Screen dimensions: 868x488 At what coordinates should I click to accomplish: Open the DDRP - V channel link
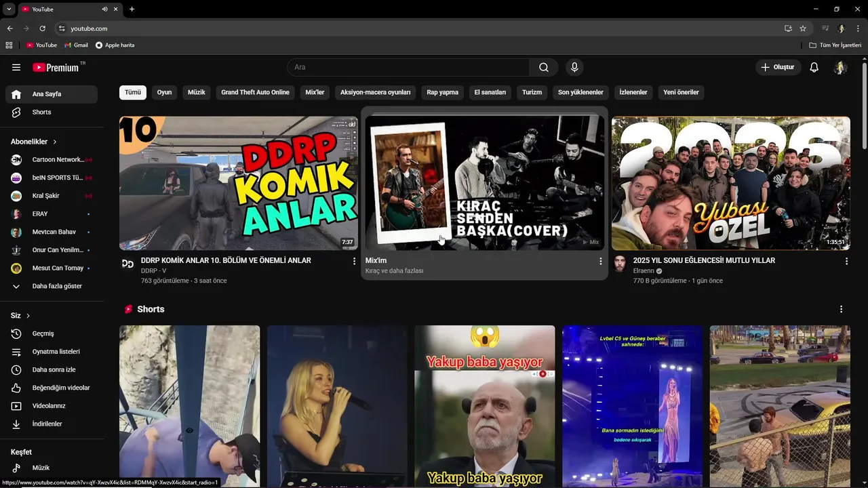point(154,270)
